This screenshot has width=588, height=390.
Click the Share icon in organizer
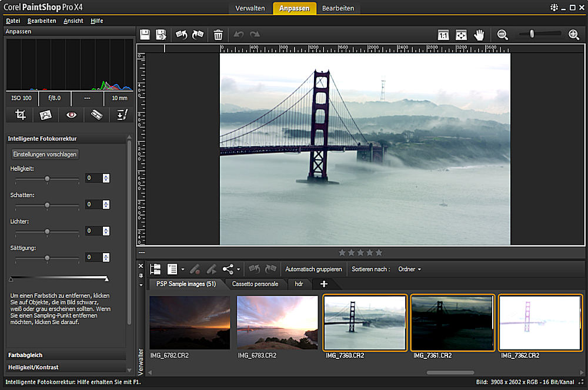(228, 269)
